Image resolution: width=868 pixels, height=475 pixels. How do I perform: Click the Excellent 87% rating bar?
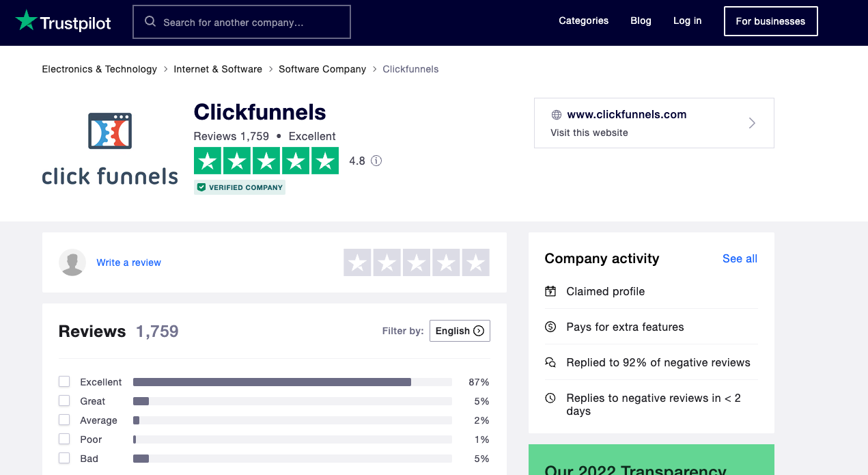click(292, 382)
